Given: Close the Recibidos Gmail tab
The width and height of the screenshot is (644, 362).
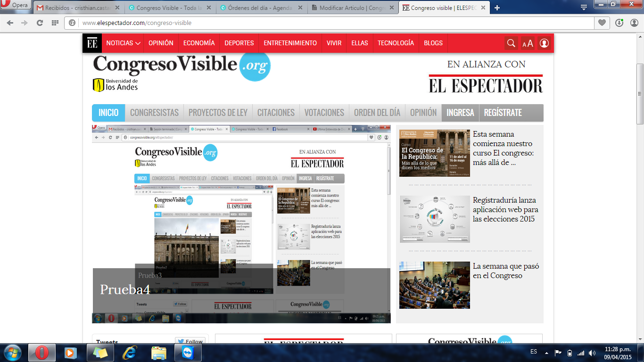Looking at the screenshot, I should tap(116, 8).
